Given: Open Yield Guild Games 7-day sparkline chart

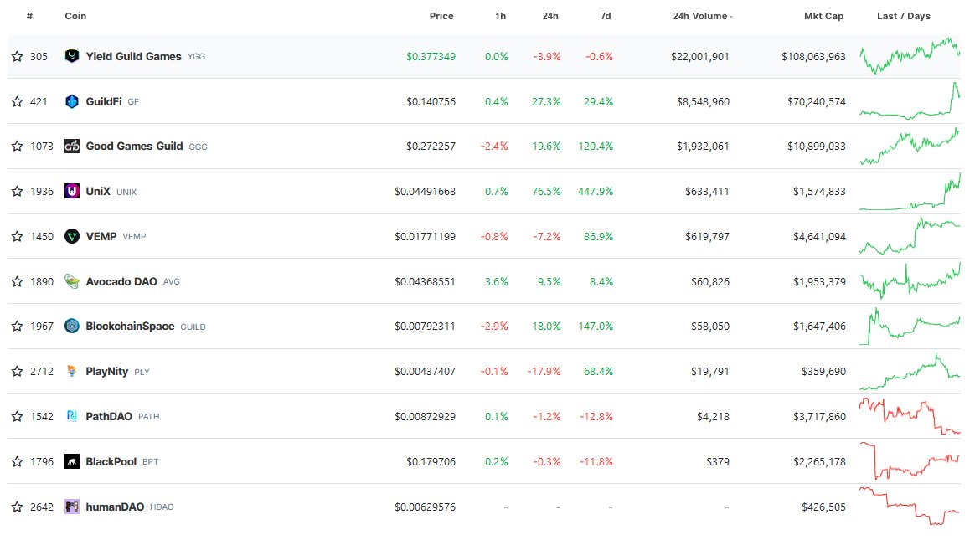Looking at the screenshot, I should [x=910, y=55].
